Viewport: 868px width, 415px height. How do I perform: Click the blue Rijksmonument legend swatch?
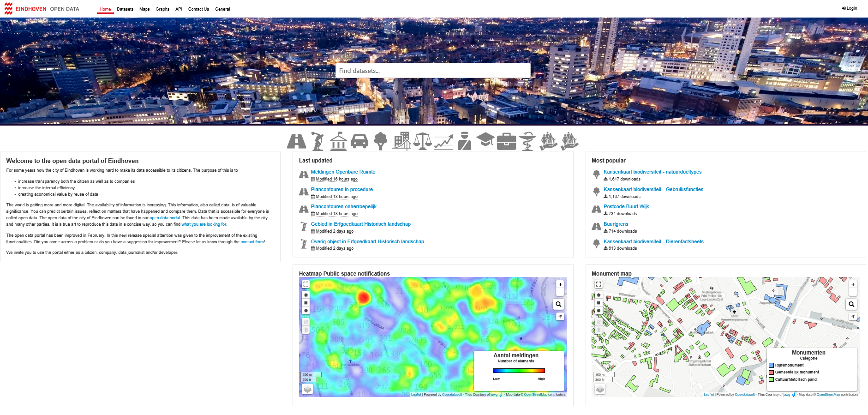click(x=771, y=365)
